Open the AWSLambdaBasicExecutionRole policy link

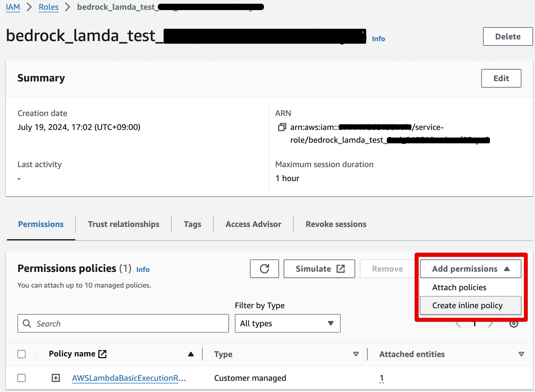pyautogui.click(x=129, y=378)
